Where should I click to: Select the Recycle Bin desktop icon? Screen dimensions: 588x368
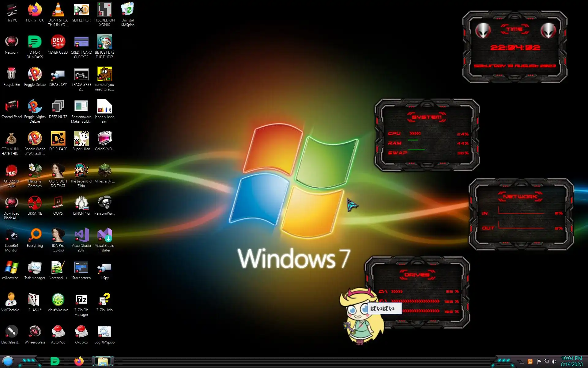(11, 74)
